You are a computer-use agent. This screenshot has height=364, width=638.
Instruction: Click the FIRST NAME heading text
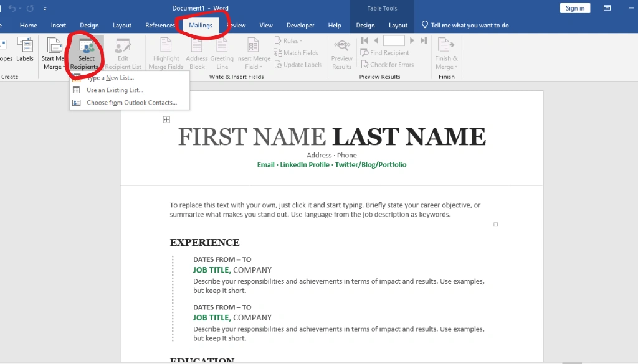tap(252, 137)
